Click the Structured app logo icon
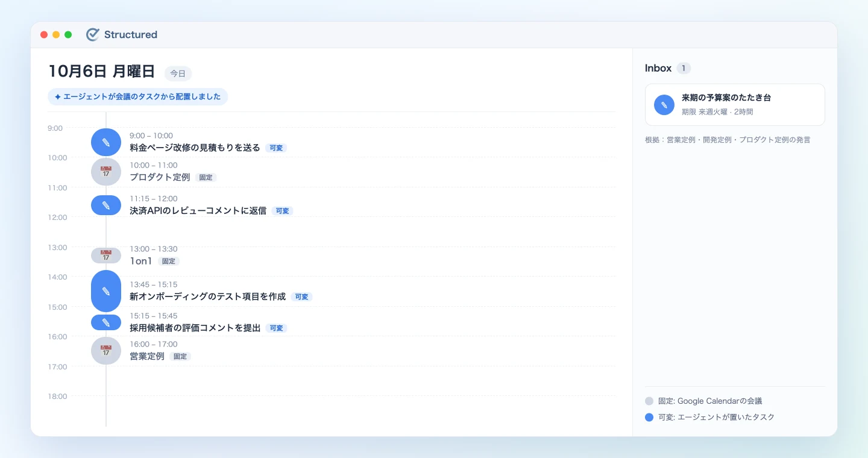The height and width of the screenshot is (458, 868). click(92, 34)
